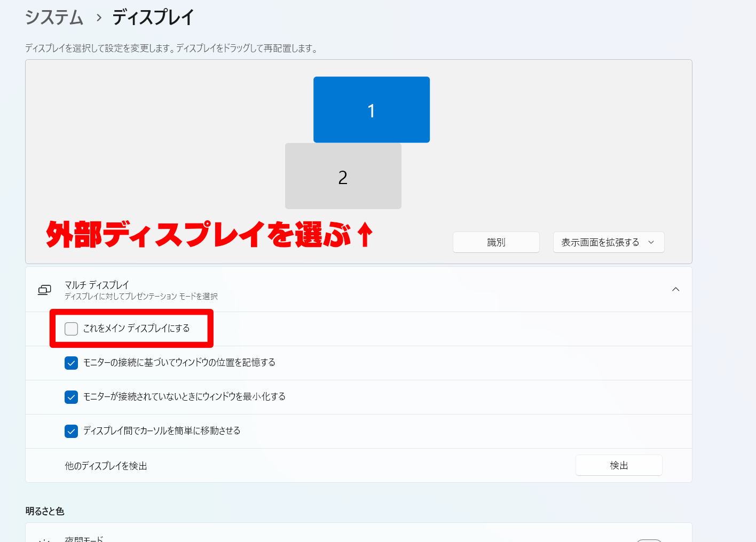Image resolution: width=756 pixels, height=542 pixels.
Task: Click the ディスプレイ page title
Action: 153,18
